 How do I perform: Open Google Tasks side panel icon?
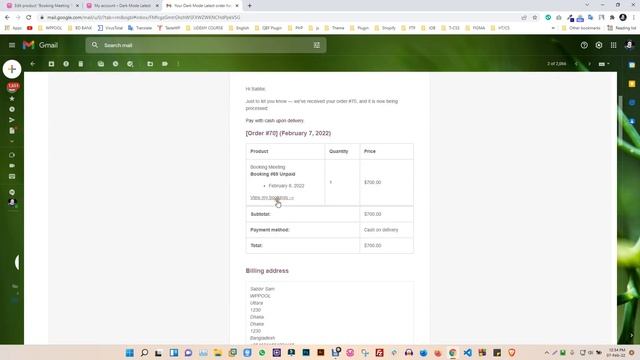tap(632, 102)
